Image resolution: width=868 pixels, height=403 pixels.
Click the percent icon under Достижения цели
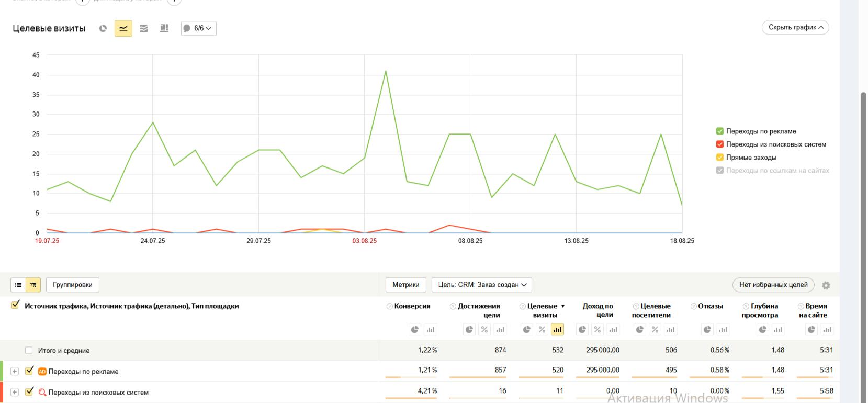click(x=484, y=329)
